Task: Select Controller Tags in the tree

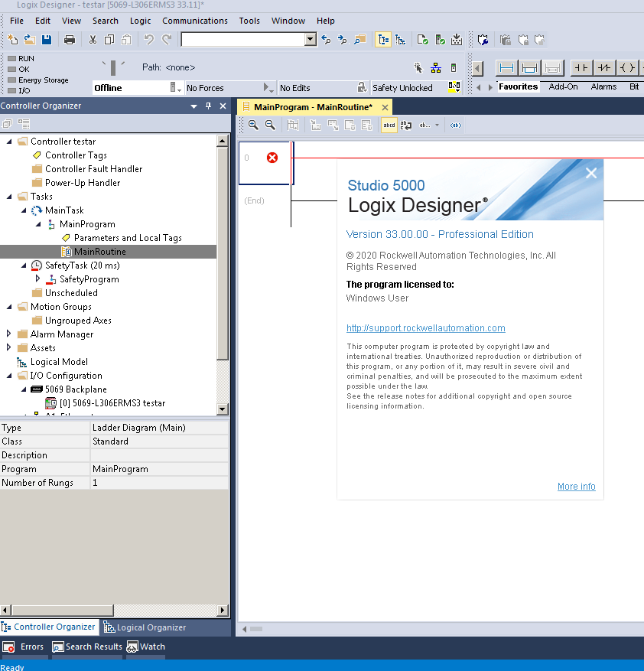Action: click(76, 155)
